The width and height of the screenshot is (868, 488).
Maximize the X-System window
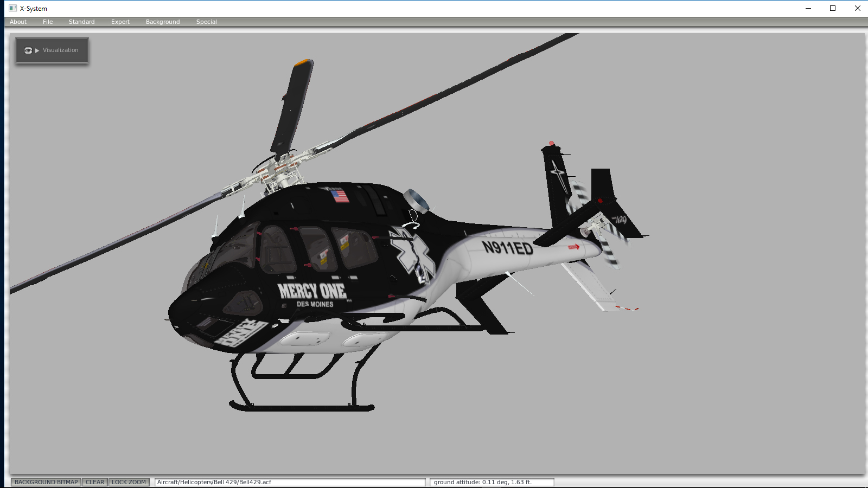pos(833,8)
